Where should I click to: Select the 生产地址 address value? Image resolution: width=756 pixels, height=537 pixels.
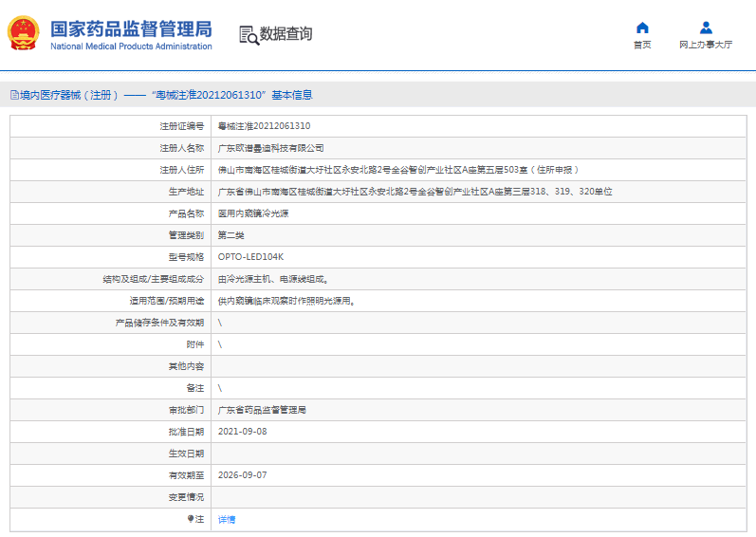click(415, 192)
